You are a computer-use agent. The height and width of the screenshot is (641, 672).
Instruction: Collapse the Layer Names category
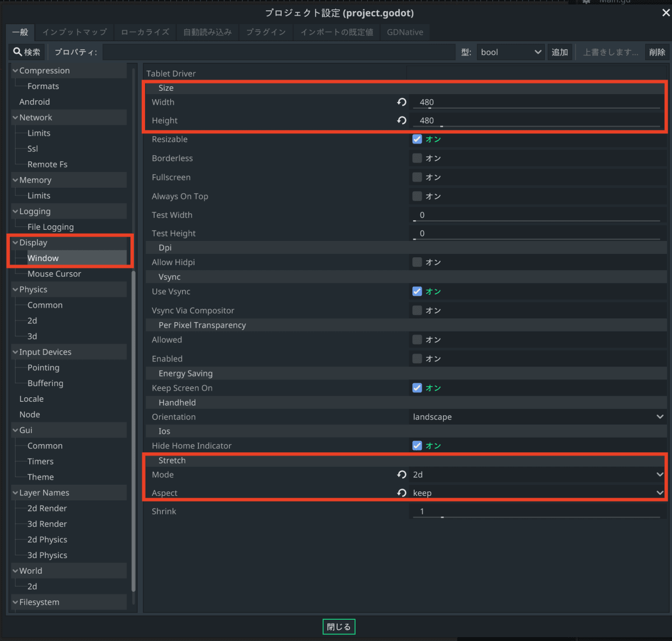pos(15,493)
